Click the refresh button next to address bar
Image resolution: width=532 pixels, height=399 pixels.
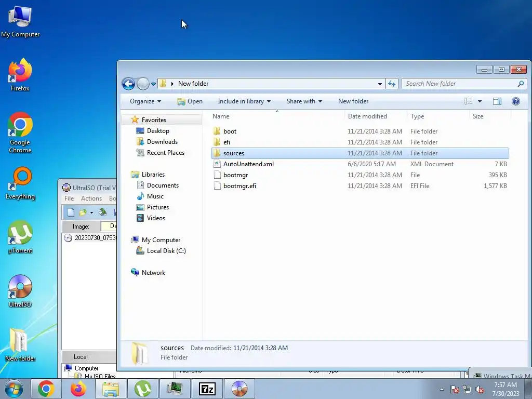(x=392, y=84)
